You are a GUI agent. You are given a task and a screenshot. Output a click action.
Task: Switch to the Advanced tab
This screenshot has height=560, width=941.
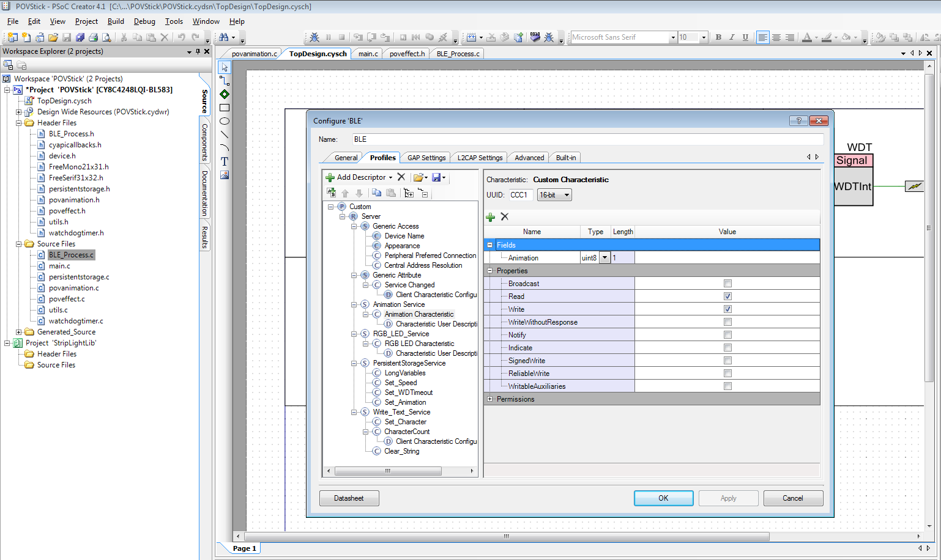click(x=529, y=158)
